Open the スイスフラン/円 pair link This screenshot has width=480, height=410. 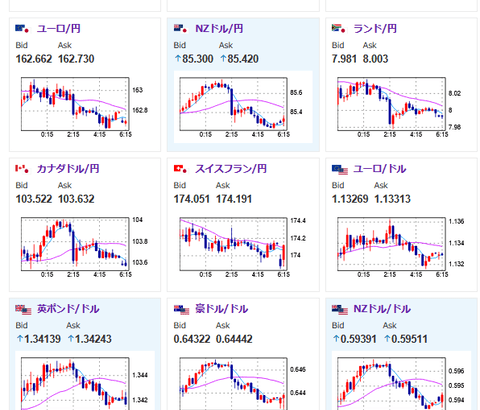(x=231, y=169)
